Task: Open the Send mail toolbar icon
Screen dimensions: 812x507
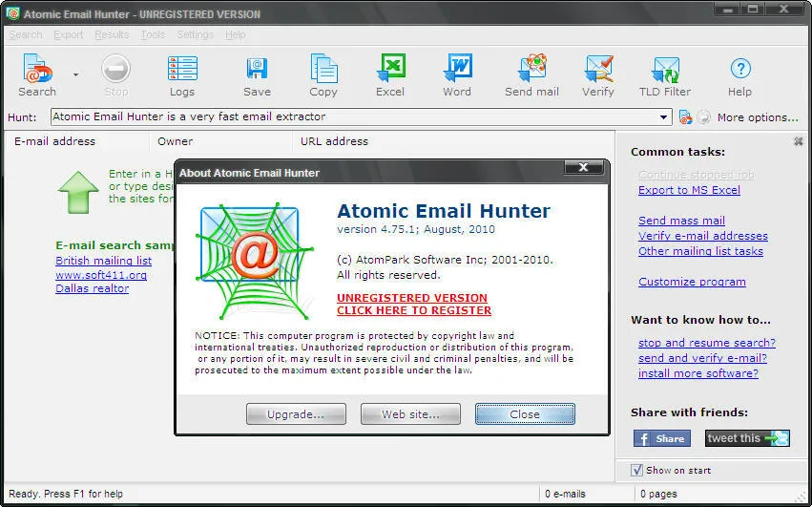Action: pyautogui.click(x=531, y=75)
